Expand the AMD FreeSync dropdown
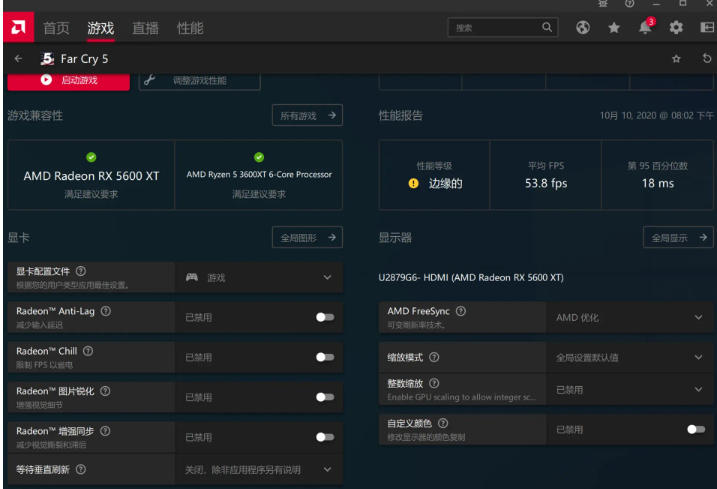717x489 pixels. 630,317
